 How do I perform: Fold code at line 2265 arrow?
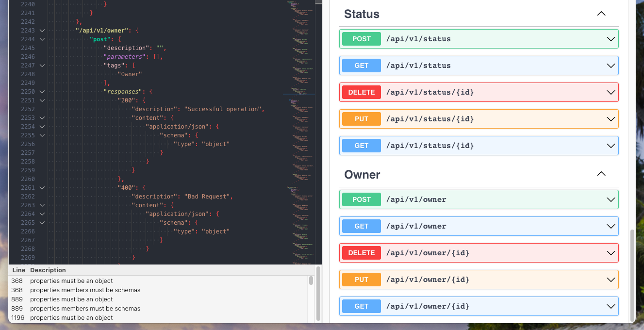tap(42, 223)
